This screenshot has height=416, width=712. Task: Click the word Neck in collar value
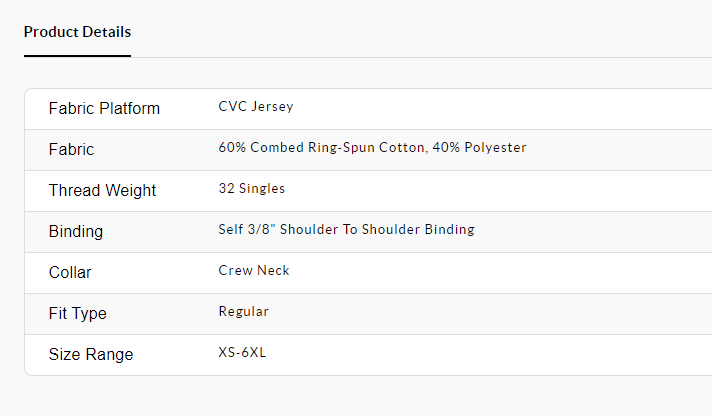(274, 271)
